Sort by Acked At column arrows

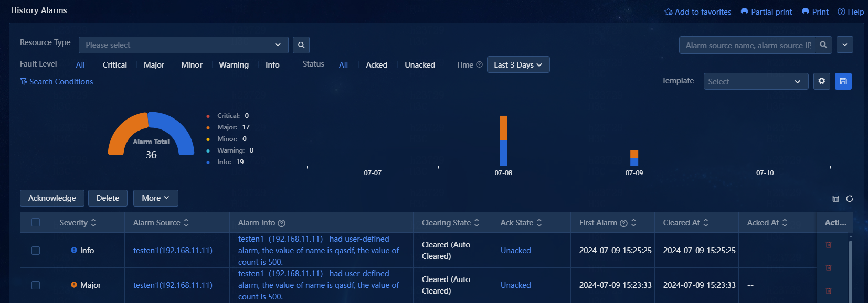pyautogui.click(x=785, y=223)
